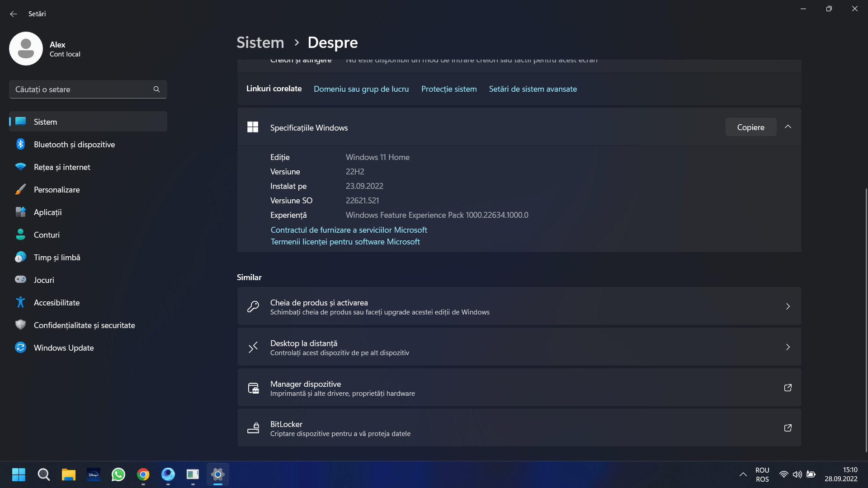This screenshot has width=868, height=488.
Task: Select the Aplicații menu item
Action: tap(88, 212)
